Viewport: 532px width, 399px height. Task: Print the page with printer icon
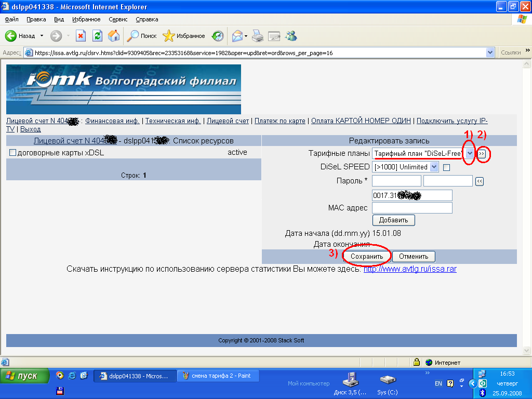[x=258, y=36]
